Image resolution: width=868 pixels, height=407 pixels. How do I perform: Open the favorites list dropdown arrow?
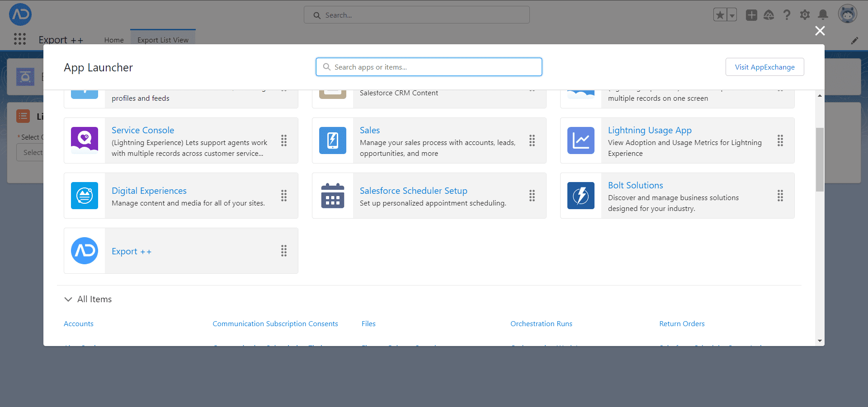click(x=732, y=15)
